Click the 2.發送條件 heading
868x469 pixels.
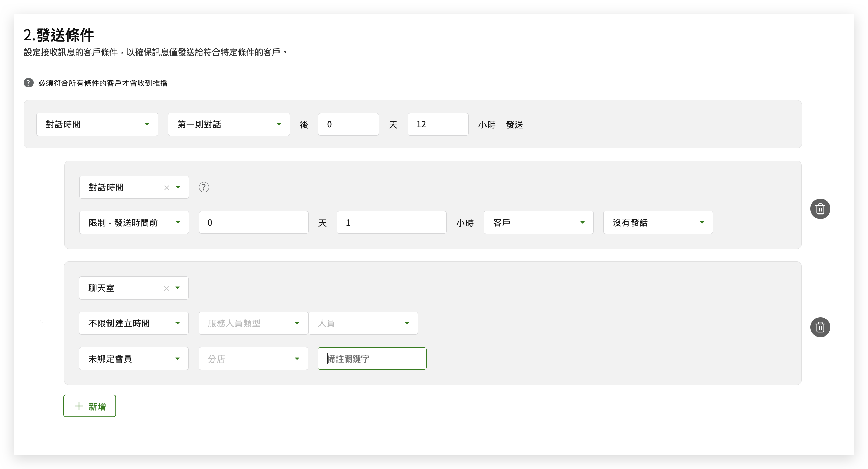59,35
